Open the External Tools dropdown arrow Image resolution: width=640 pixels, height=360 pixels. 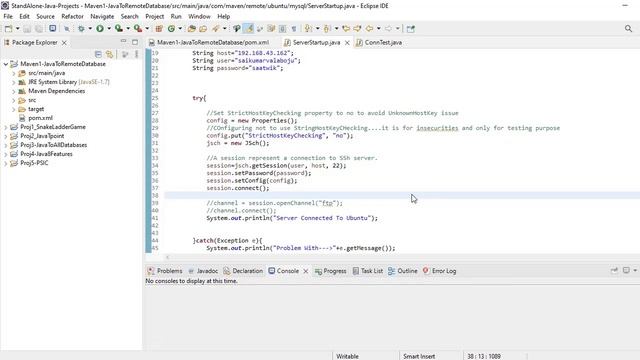click(147, 29)
